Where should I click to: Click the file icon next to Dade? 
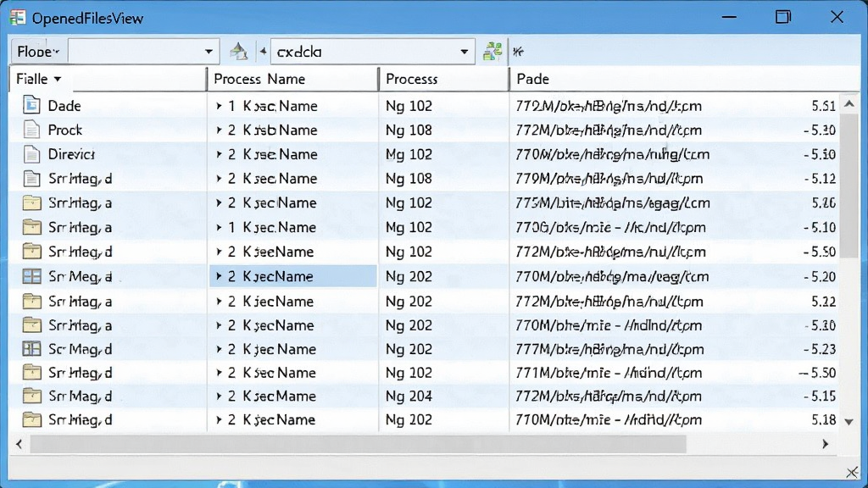(x=31, y=105)
